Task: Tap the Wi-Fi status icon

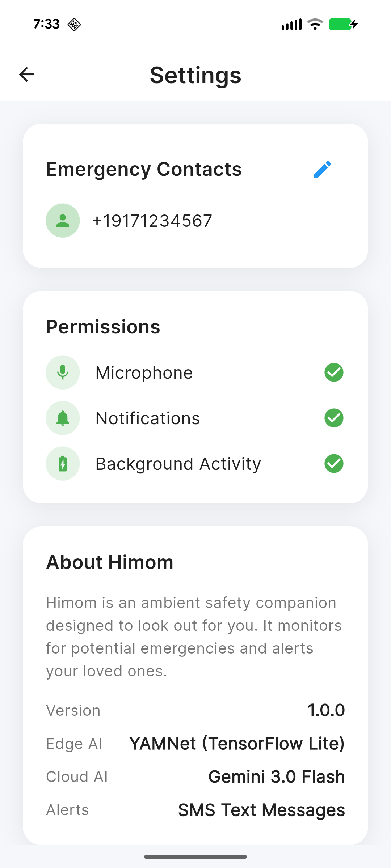Action: click(315, 24)
